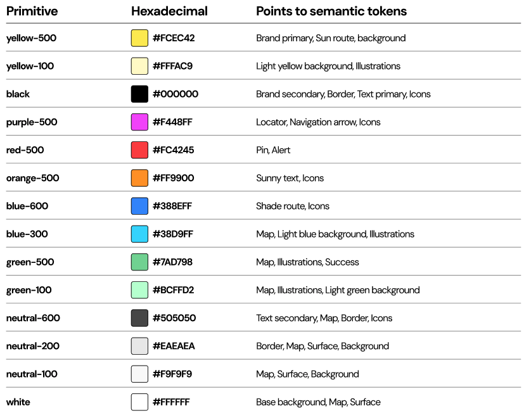Image resolution: width=524 pixels, height=420 pixels.
Task: Choose the cyan blue-300 swatch
Action: click(x=139, y=234)
